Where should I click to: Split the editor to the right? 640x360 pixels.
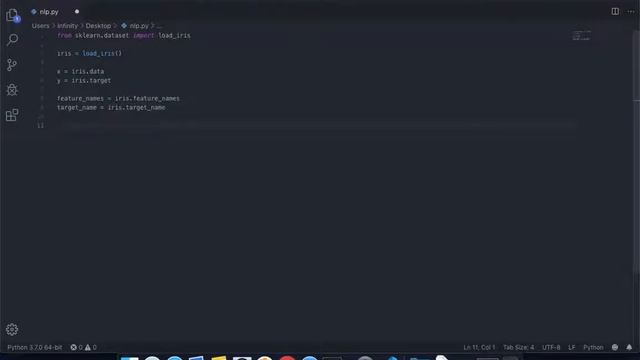pyautogui.click(x=615, y=11)
